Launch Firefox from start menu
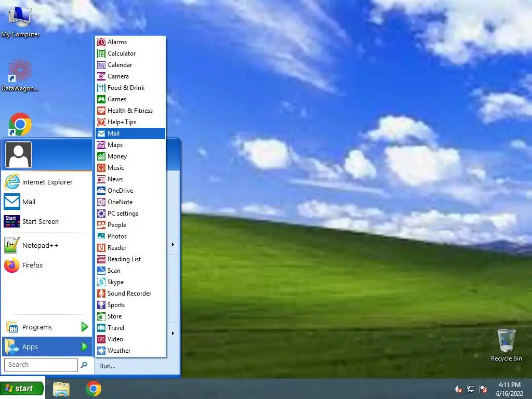Viewport: 532px width, 399px height. point(47,265)
